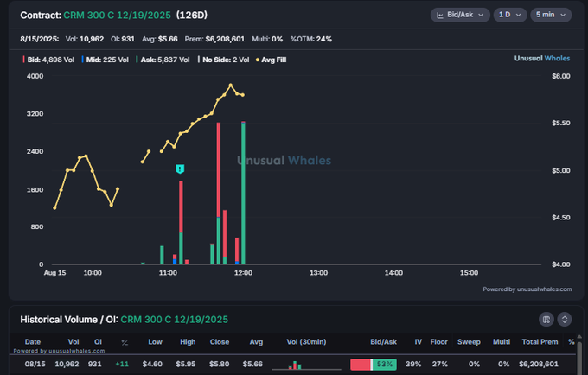Click the Avg: $5.66 stat in header
This screenshot has height=375, width=588.
click(160, 39)
